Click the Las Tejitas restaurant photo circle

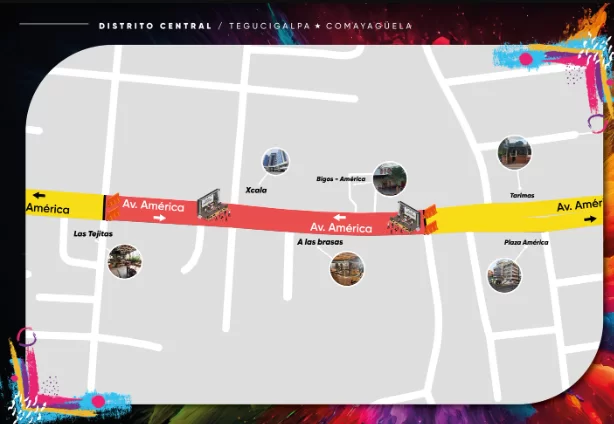pos(125,262)
